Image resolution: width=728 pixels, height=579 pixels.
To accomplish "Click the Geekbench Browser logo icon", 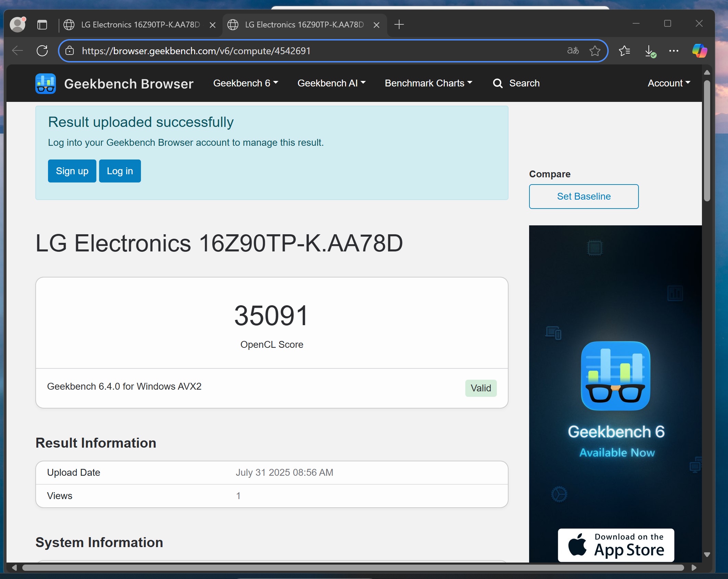I will [x=45, y=84].
